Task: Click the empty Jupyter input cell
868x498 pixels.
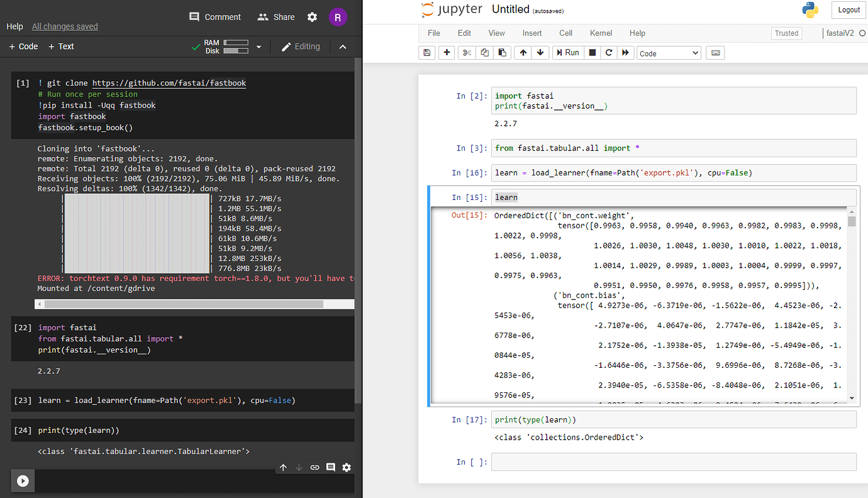Action: 674,462
